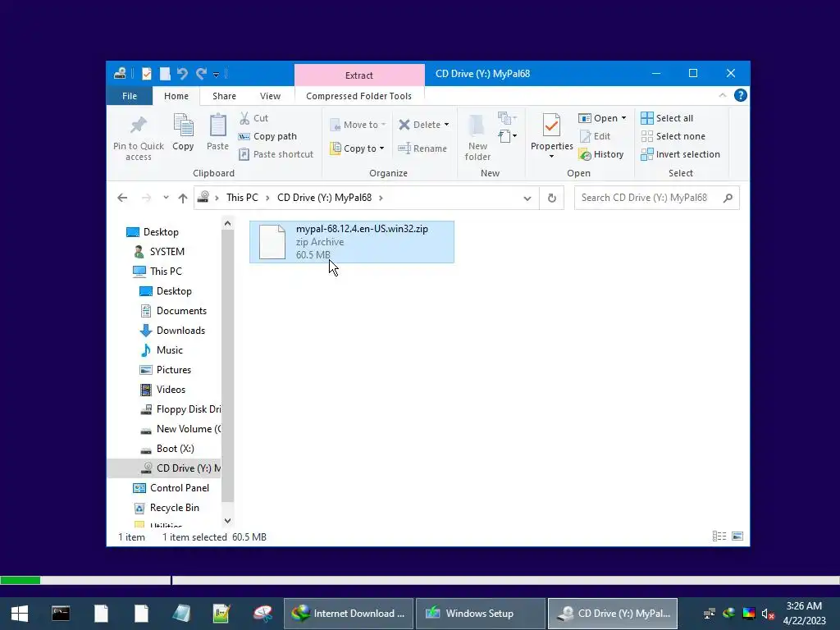Switch to Details view icon in status bar
This screenshot has width=840, height=630.
719,536
